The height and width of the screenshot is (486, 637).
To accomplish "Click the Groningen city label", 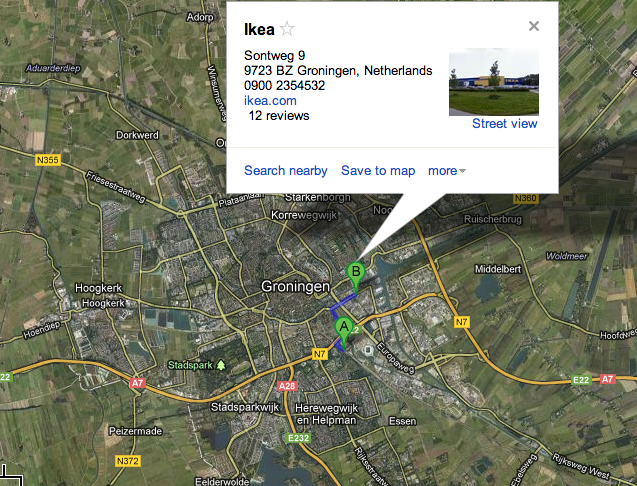I will [x=295, y=286].
